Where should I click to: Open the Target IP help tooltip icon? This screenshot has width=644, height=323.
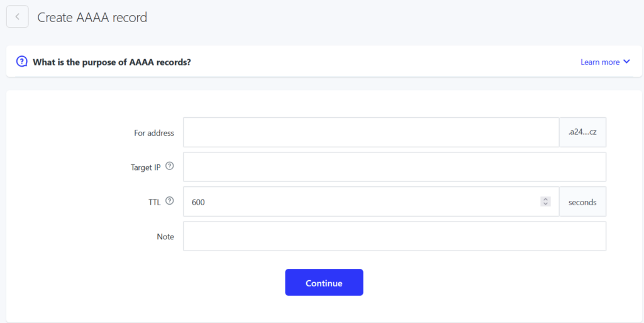pyautogui.click(x=169, y=166)
